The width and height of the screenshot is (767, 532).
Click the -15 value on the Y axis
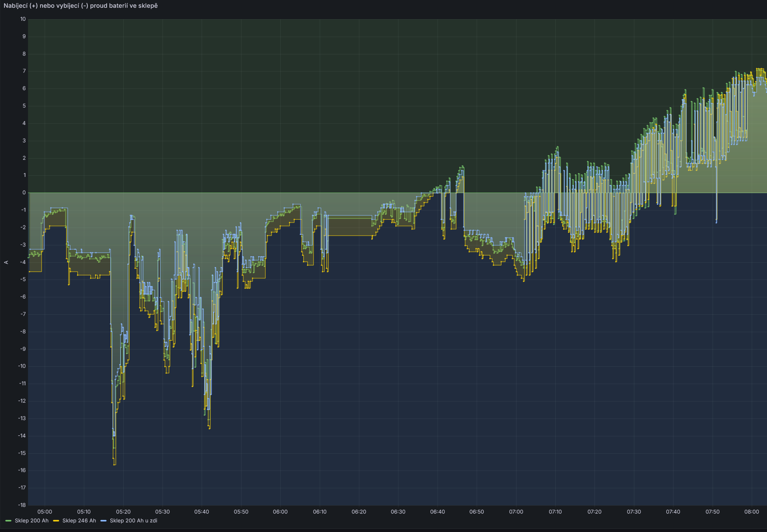(x=22, y=453)
